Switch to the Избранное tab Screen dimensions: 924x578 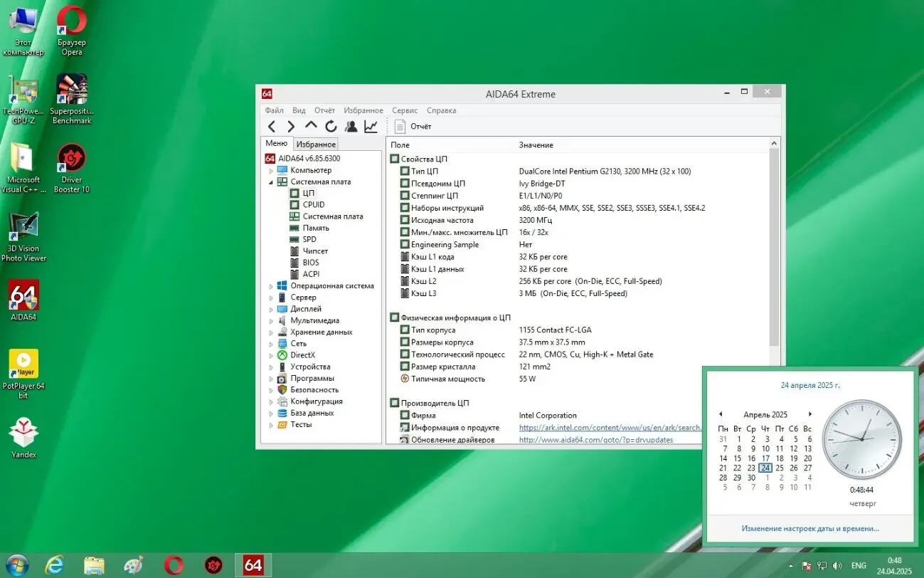315,144
